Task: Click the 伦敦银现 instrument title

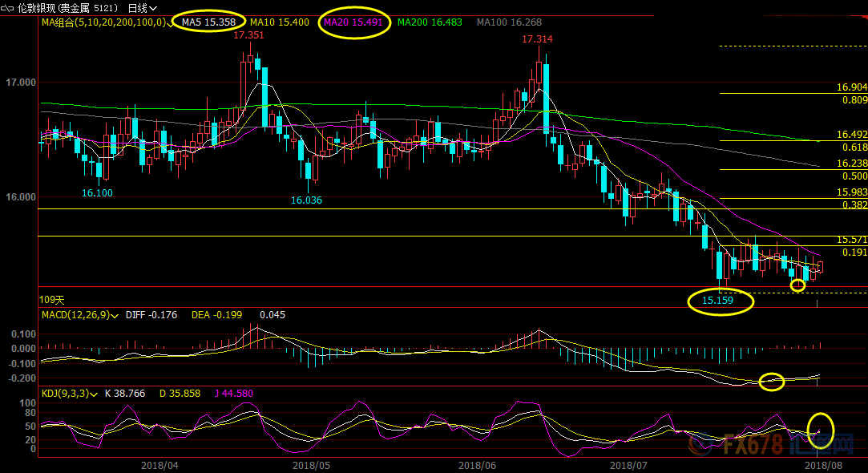Action: (x=40, y=8)
